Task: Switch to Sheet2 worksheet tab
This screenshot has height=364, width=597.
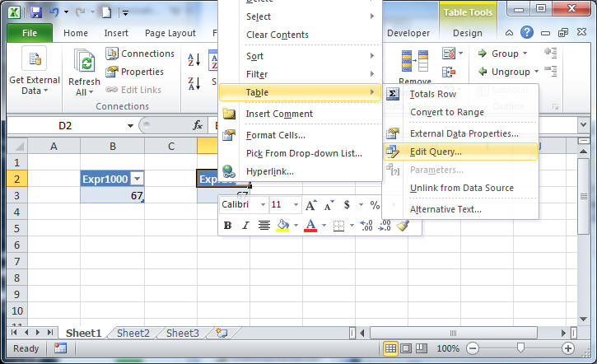Action: pos(133,334)
